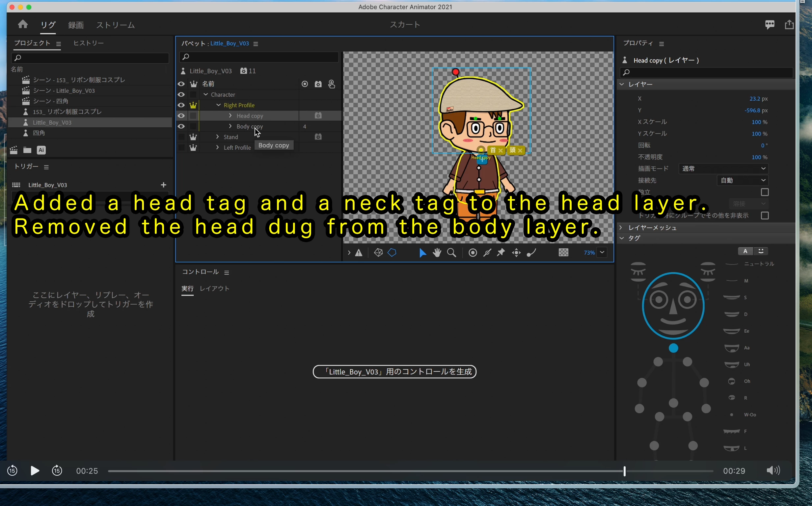Click generate controls for Little_Boy_V03 button
This screenshot has width=812, height=506.
[x=394, y=372]
